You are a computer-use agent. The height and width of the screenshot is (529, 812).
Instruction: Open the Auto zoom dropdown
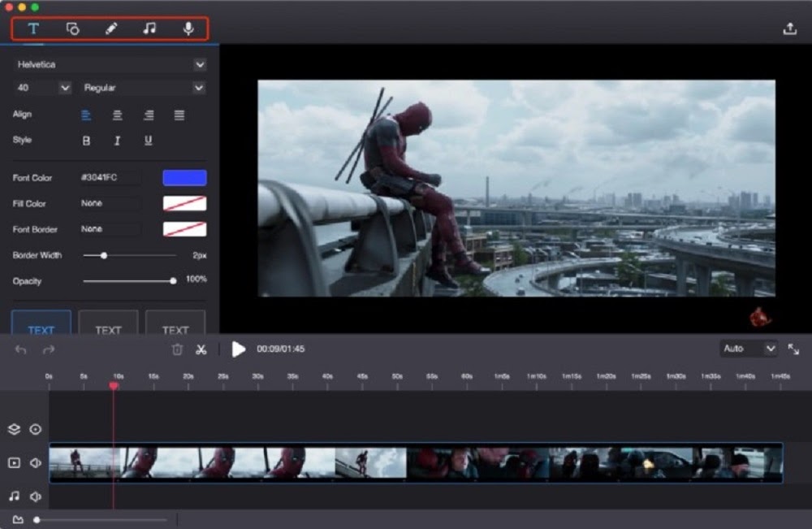pyautogui.click(x=749, y=349)
